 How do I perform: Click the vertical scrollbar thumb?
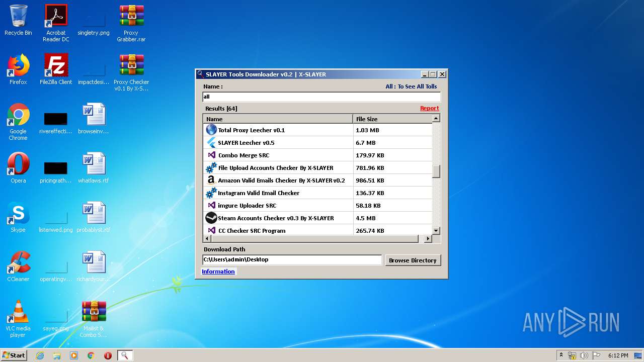pyautogui.click(x=436, y=171)
